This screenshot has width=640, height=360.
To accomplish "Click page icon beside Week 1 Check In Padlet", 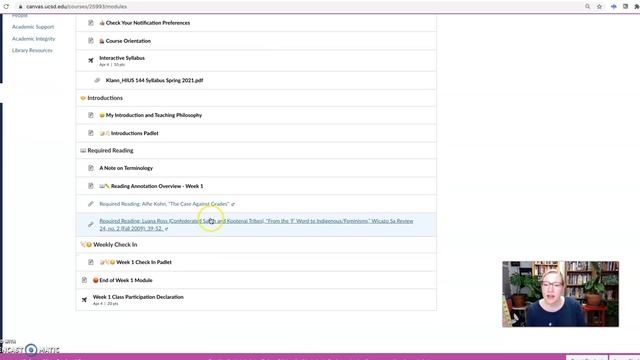I will pos(91,262).
